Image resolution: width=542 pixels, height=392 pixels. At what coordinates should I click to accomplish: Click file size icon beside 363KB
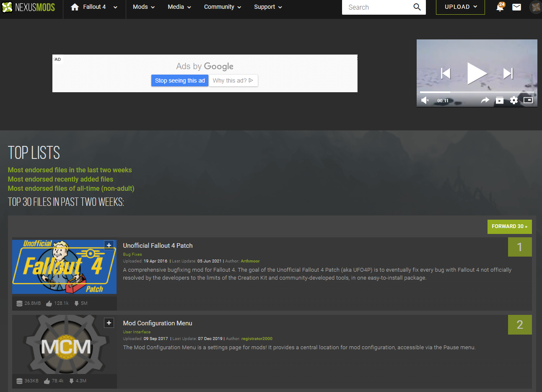(x=19, y=381)
